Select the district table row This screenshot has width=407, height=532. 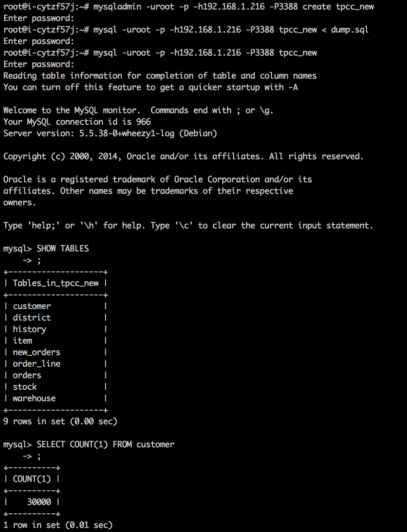click(32, 318)
